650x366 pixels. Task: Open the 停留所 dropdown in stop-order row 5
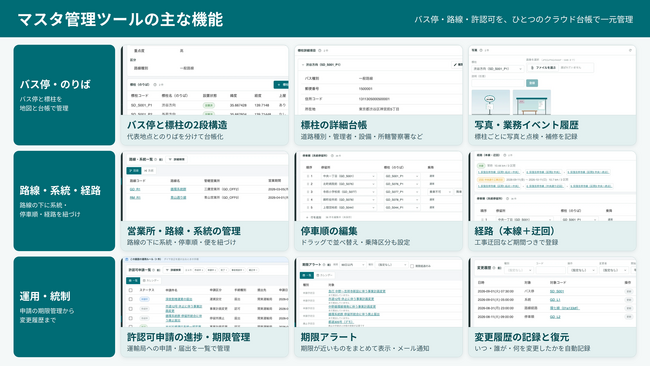[348, 208]
